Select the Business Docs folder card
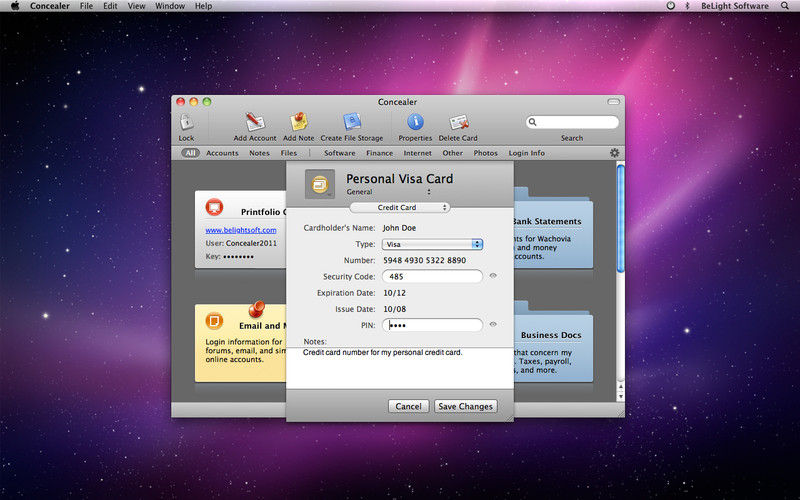 (553, 343)
